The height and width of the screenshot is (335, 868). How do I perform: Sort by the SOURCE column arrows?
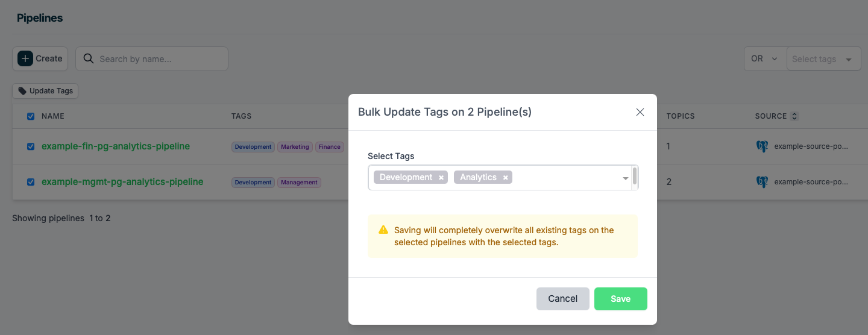pos(794,116)
